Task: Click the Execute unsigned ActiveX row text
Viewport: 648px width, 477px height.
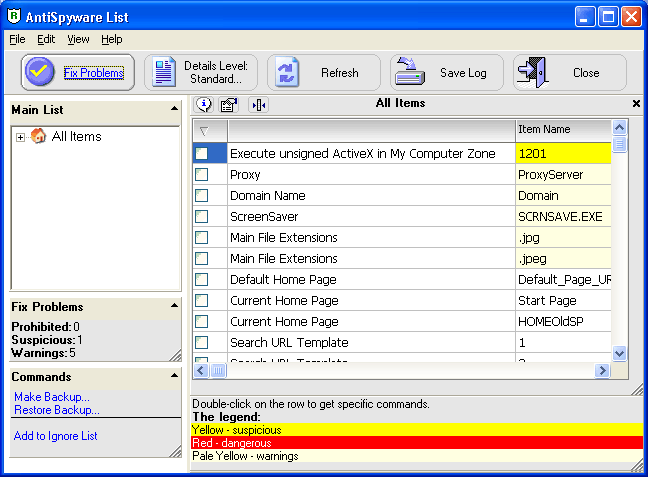Action: (362, 154)
